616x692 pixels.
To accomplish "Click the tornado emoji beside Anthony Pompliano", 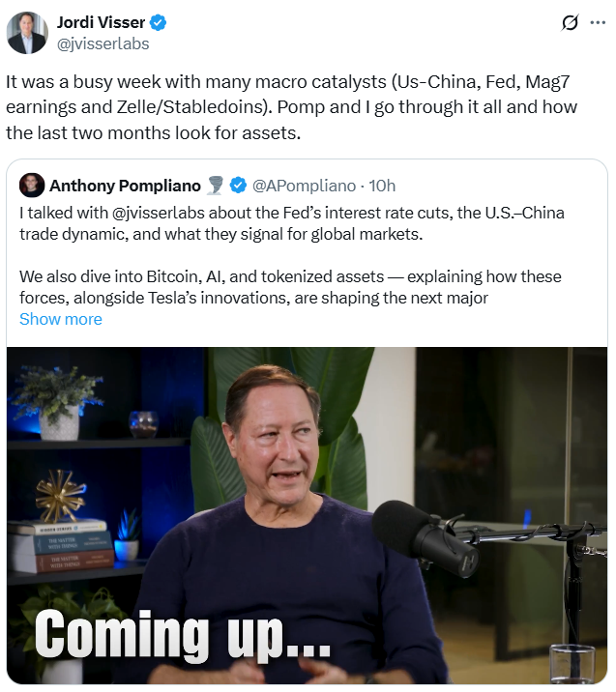I will click(216, 185).
